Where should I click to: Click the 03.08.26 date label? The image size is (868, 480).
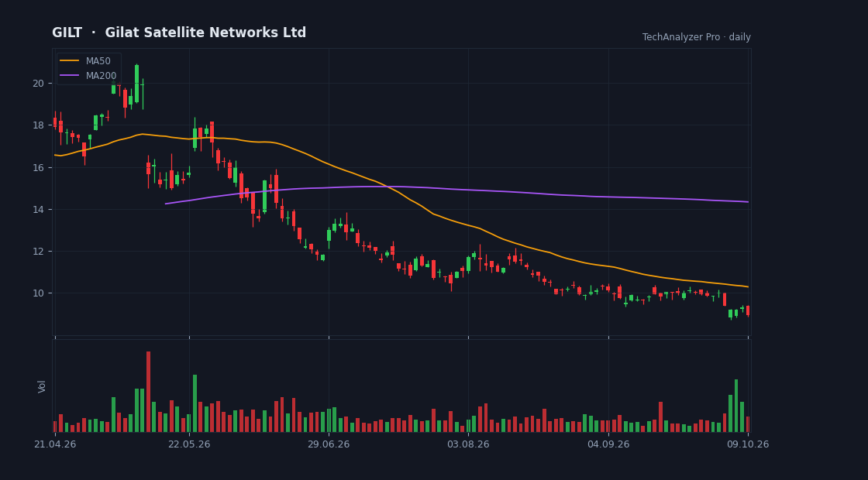pos(468,444)
